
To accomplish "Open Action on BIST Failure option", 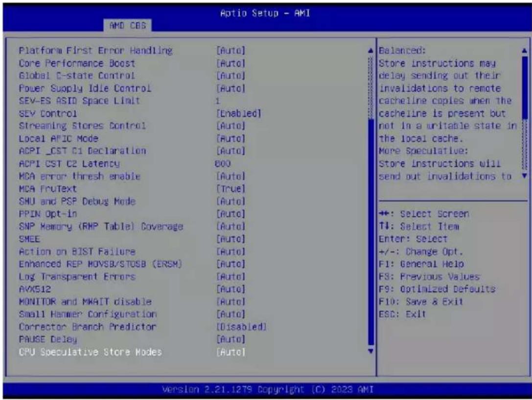I will pos(77,251).
